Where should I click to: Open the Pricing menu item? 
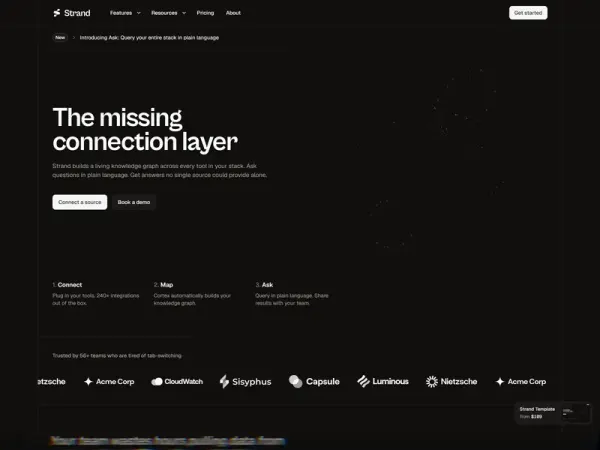coord(205,13)
